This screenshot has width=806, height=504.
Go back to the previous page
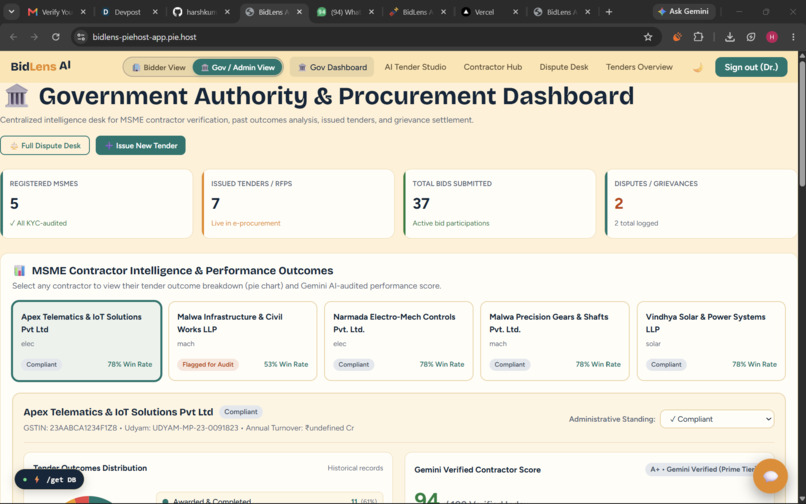[14, 37]
